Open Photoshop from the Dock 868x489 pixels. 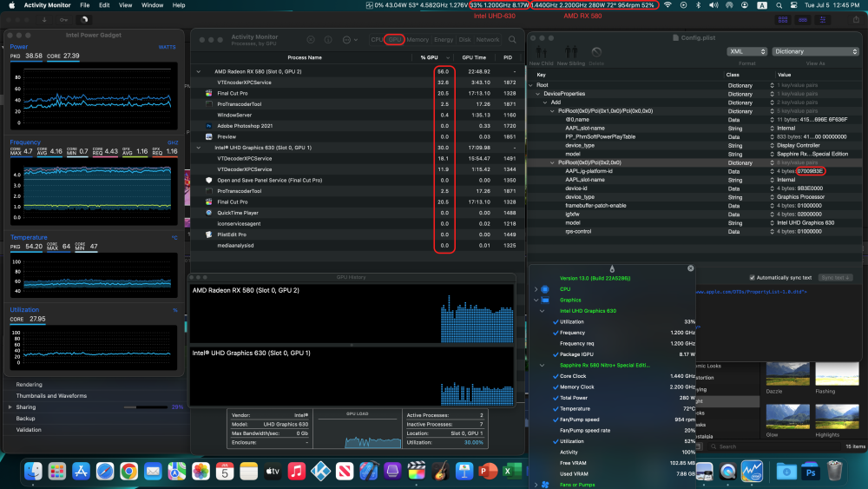coord(811,472)
